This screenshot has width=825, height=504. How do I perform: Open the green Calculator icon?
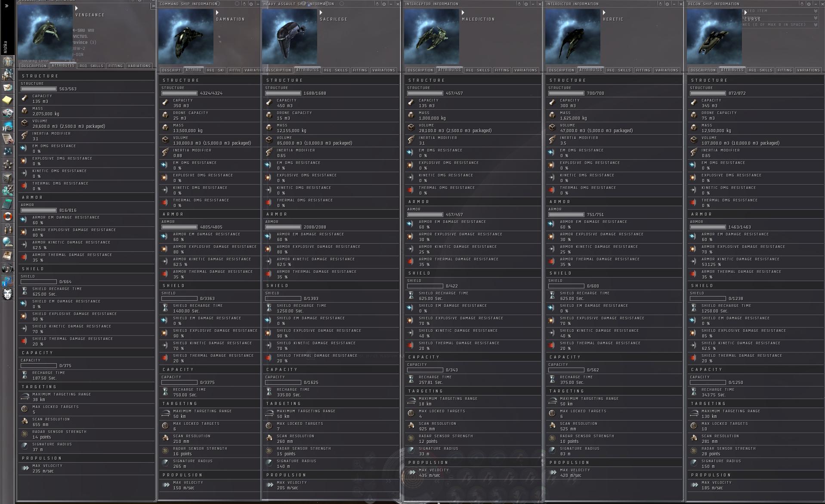coord(7,203)
